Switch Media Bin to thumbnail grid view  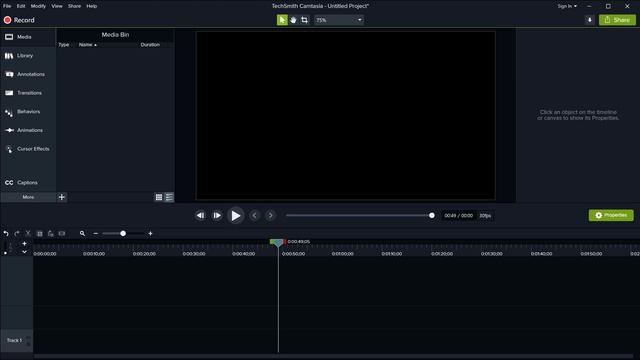point(159,198)
